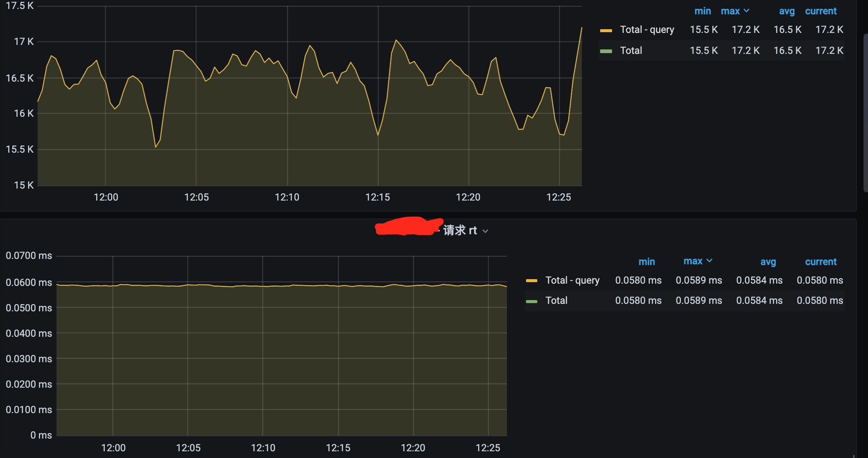The height and width of the screenshot is (458, 868).
Task: Toggle Total series in 请求 rt legend
Action: point(556,300)
